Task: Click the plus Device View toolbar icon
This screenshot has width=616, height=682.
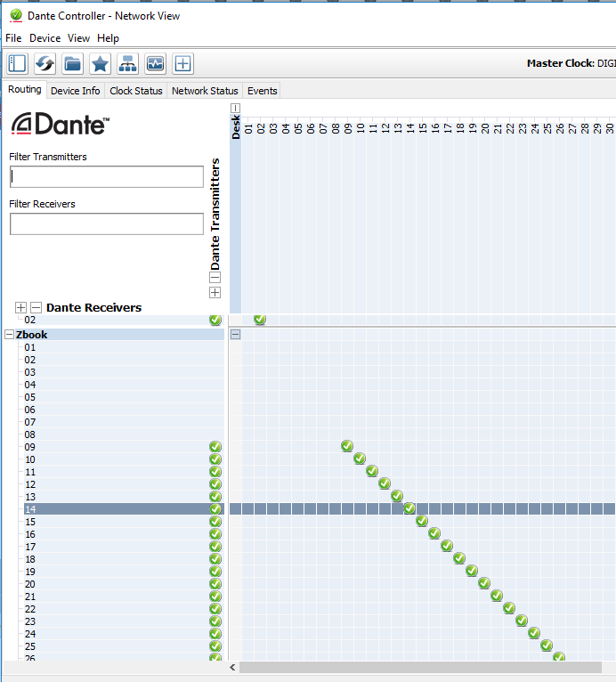Action: [x=183, y=64]
